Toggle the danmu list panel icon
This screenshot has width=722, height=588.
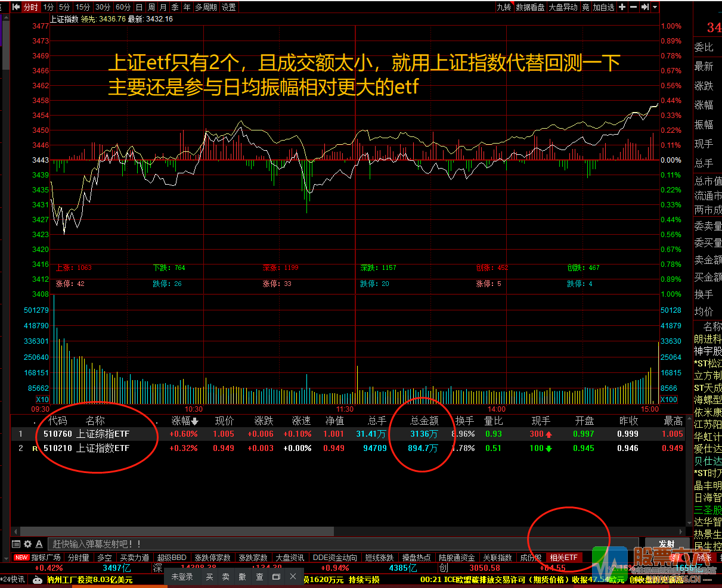16,543
